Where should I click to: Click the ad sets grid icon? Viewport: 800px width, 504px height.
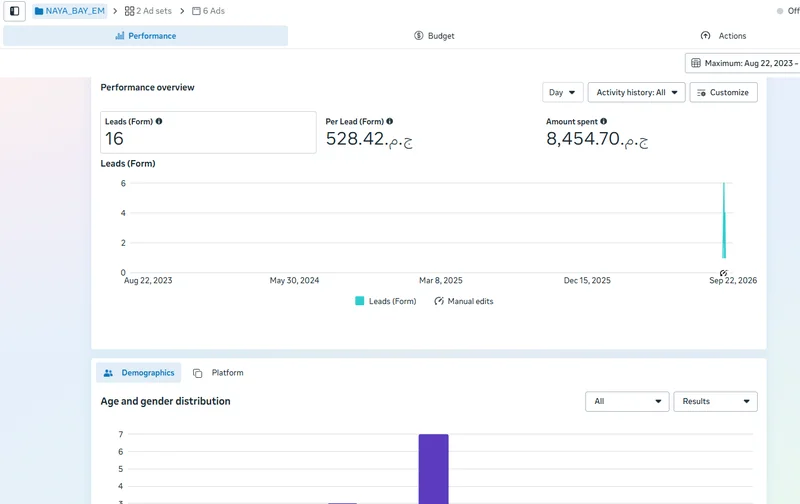coord(130,11)
